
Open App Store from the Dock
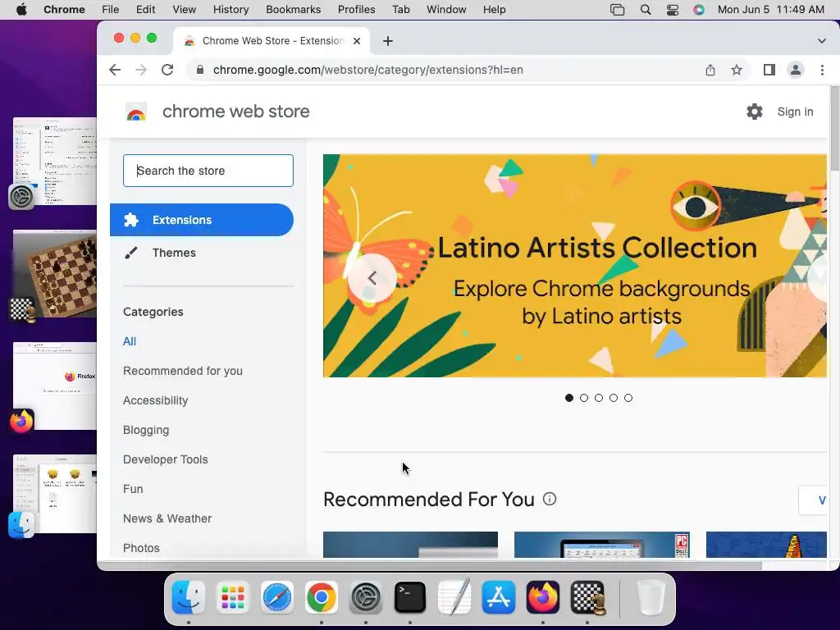tap(498, 597)
